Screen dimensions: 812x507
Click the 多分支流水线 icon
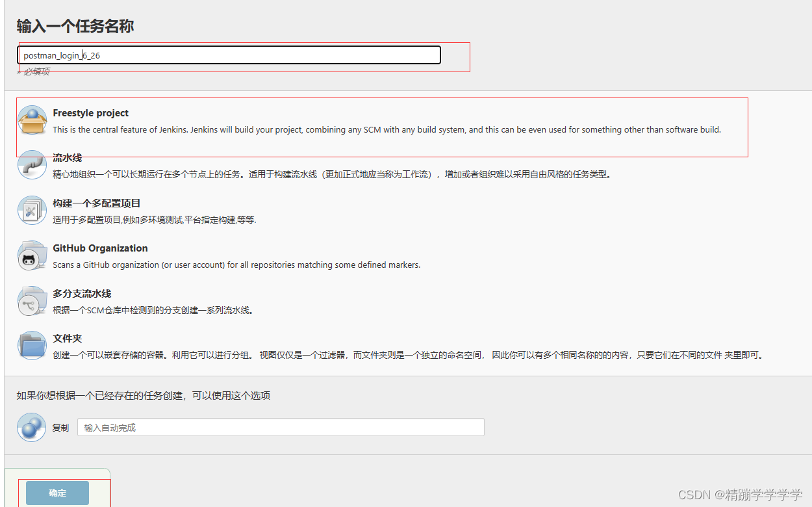tap(32, 300)
